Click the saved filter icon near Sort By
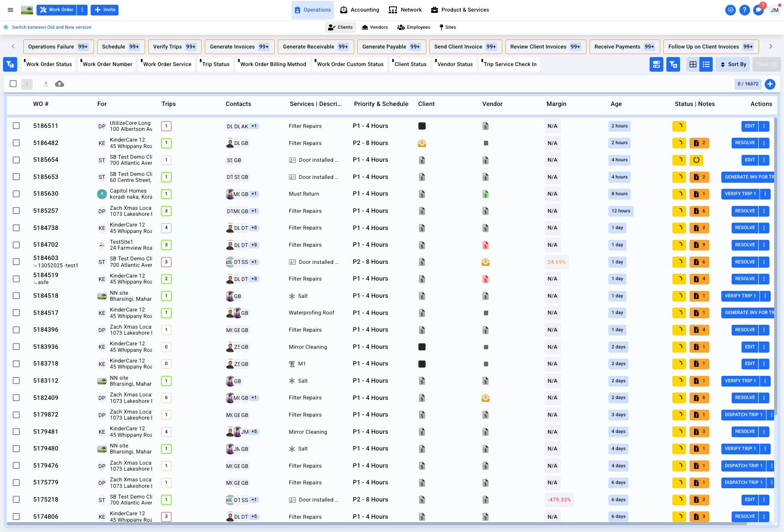The height and width of the screenshot is (532, 784). click(x=673, y=64)
